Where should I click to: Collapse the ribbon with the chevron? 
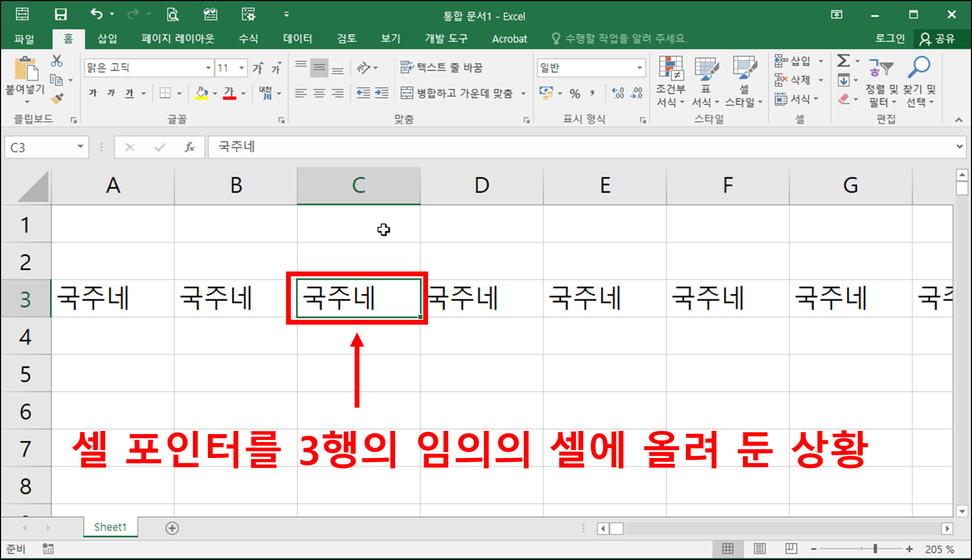(959, 120)
